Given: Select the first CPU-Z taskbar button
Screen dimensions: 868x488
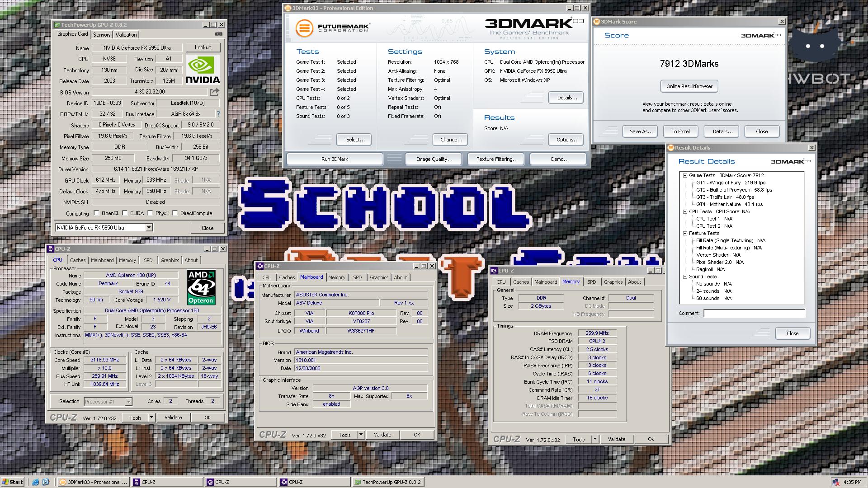Looking at the screenshot, I should coord(167,482).
